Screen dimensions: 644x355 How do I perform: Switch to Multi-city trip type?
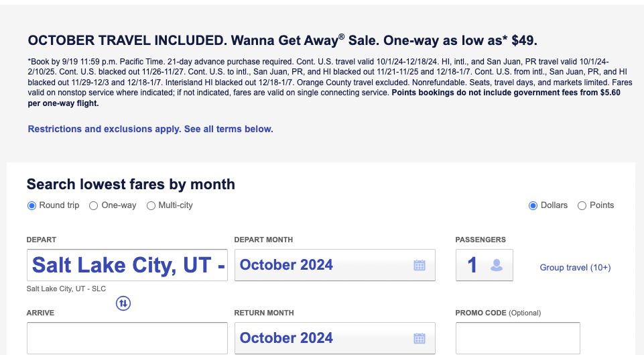(x=151, y=205)
